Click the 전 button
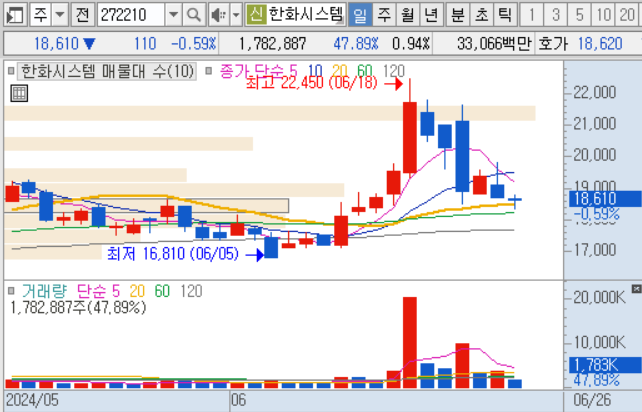This screenshot has height=412, width=642. (x=82, y=15)
